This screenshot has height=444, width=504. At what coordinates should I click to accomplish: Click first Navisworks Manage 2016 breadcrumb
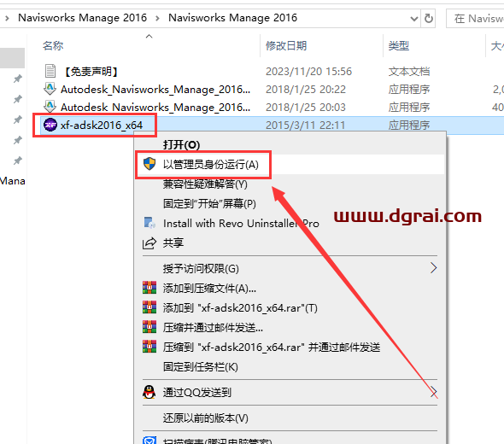[82, 18]
